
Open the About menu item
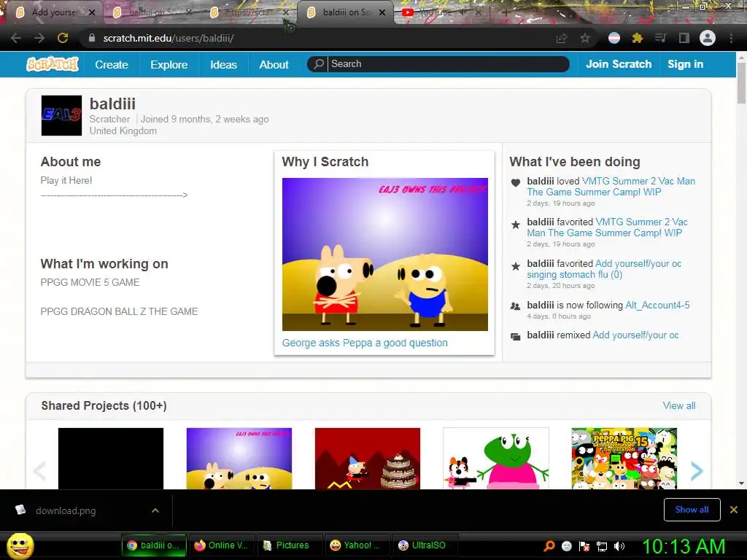pyautogui.click(x=274, y=64)
